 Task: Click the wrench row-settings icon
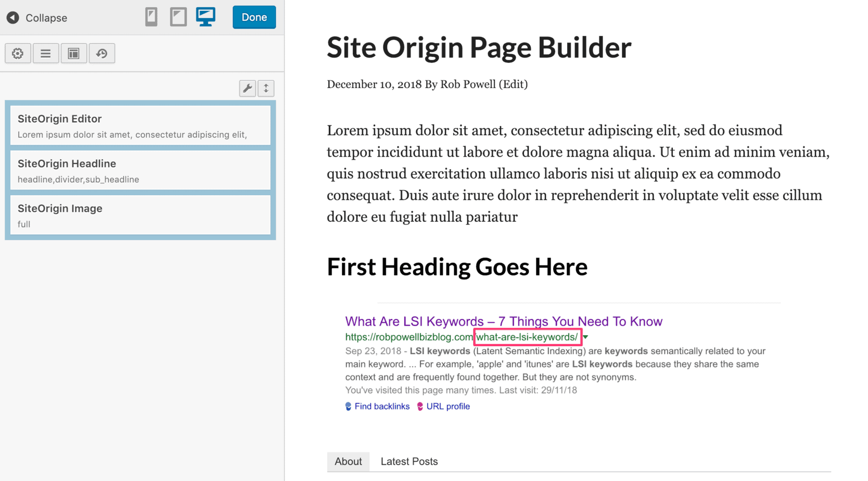247,88
